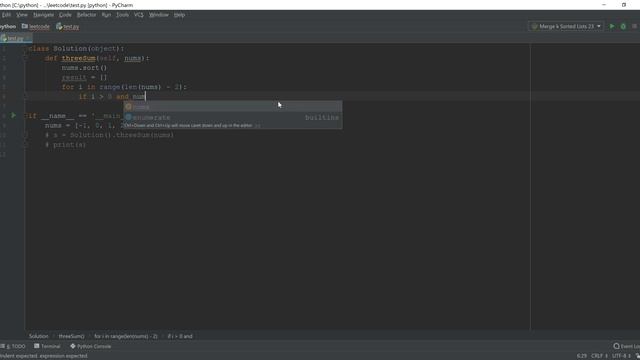Viewport: 640px width, 360px height.
Task: Click the CRLF line separator indicator
Action: coord(599,356)
